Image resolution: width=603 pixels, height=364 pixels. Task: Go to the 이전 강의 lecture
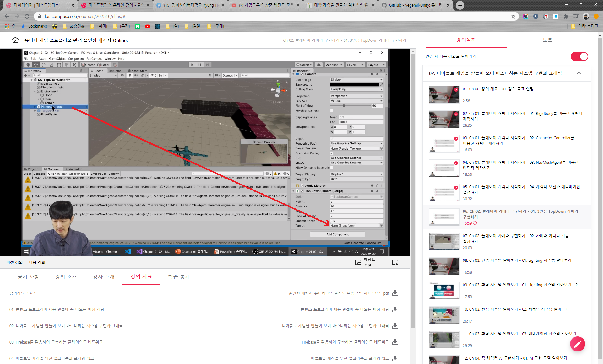coord(14,262)
